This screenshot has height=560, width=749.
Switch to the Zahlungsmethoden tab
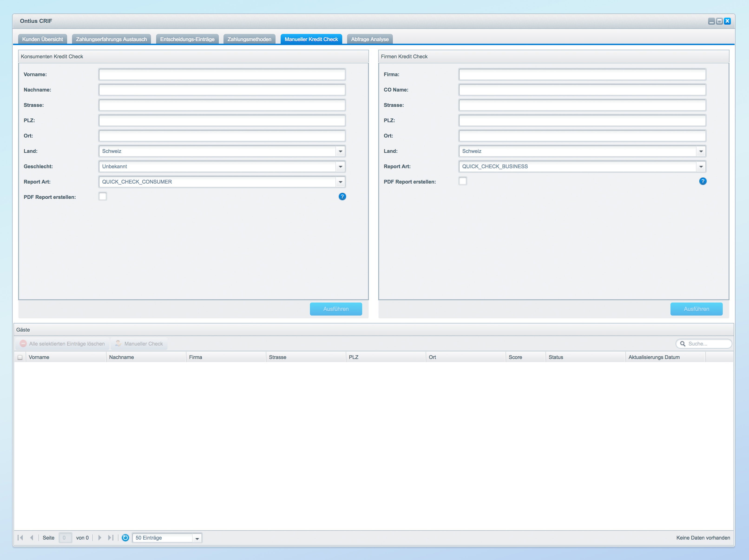249,39
